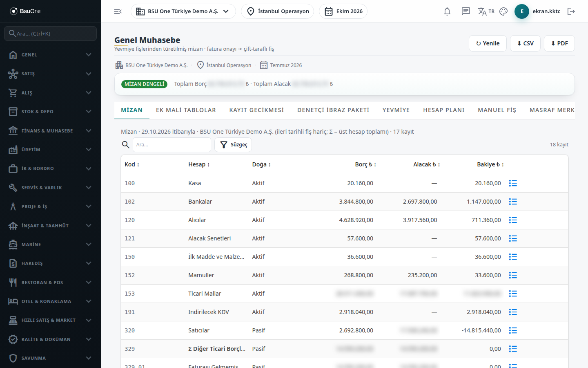Image resolution: width=588 pixels, height=368 pixels.
Task: Open the Süzgeç filter button
Action: point(233,145)
